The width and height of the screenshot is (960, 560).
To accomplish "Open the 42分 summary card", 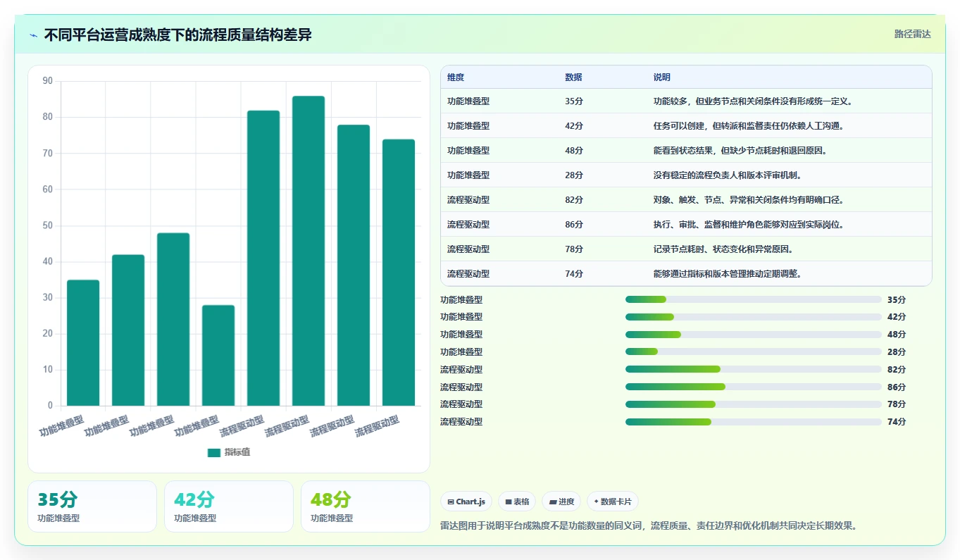I will pyautogui.click(x=229, y=506).
